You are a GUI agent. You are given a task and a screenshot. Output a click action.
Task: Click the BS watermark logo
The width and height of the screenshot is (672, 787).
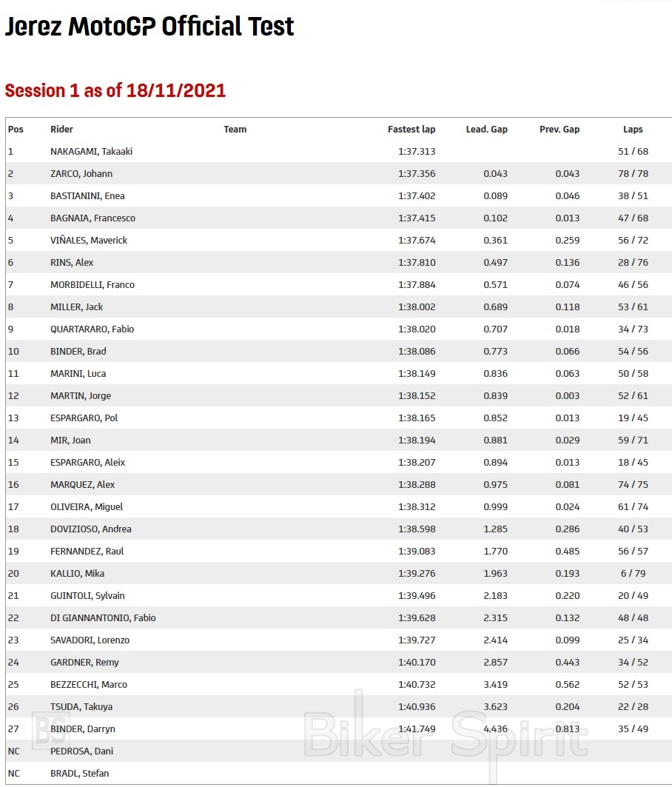point(52,729)
